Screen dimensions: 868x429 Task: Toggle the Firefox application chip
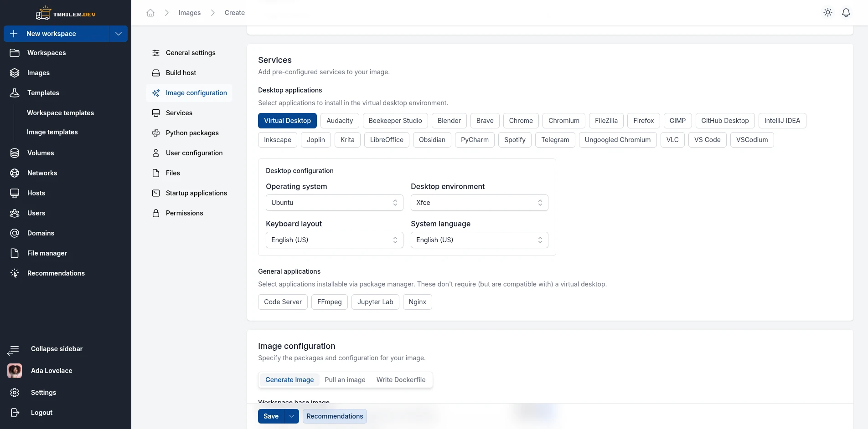[x=643, y=121]
